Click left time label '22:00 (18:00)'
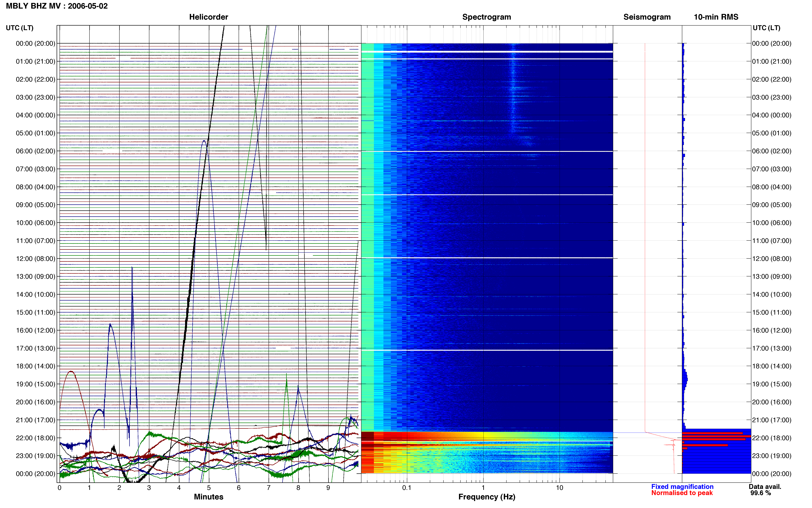812x508 pixels. 36,438
